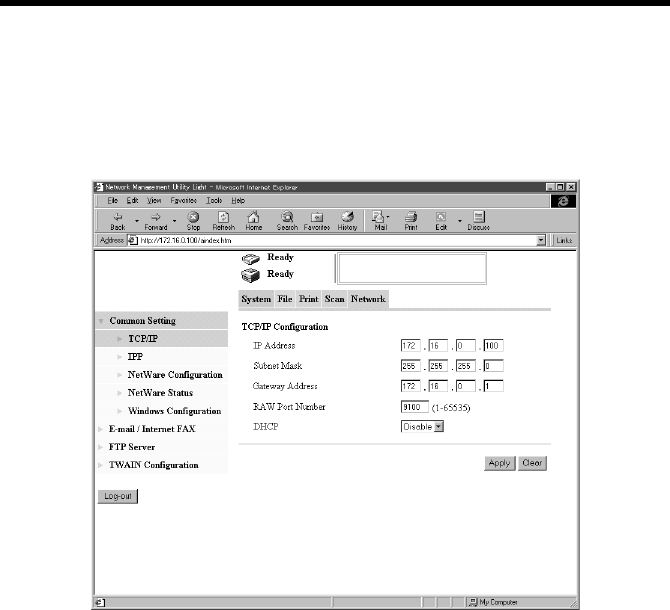Switch to the Scan tab
The height and width of the screenshot is (610, 670).
pyautogui.click(x=334, y=299)
